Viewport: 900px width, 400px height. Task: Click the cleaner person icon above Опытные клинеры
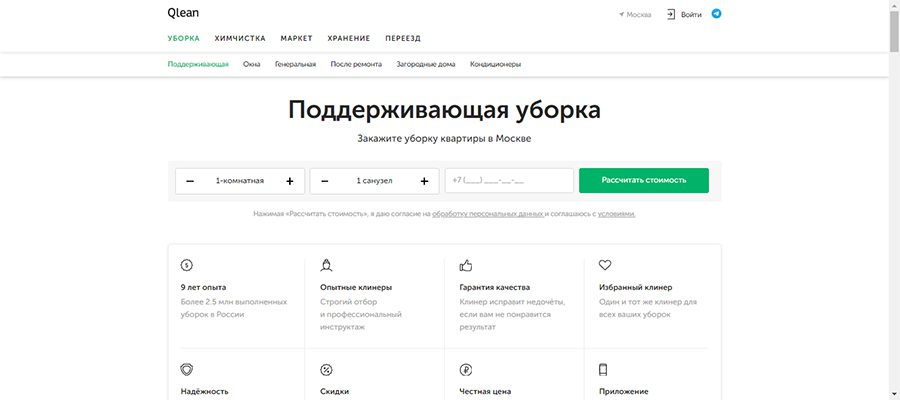326,265
